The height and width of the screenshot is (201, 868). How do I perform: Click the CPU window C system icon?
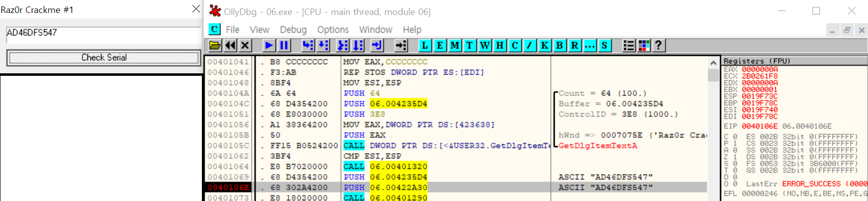click(214, 29)
